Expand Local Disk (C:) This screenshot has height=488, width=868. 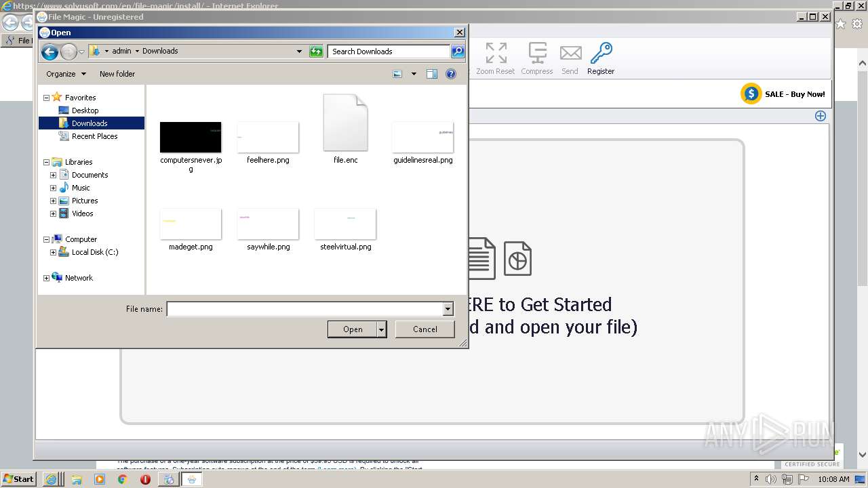(53, 252)
